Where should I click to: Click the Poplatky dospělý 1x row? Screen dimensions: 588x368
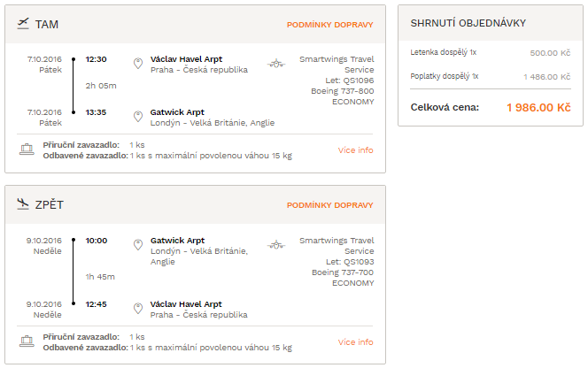pyautogui.click(x=491, y=76)
